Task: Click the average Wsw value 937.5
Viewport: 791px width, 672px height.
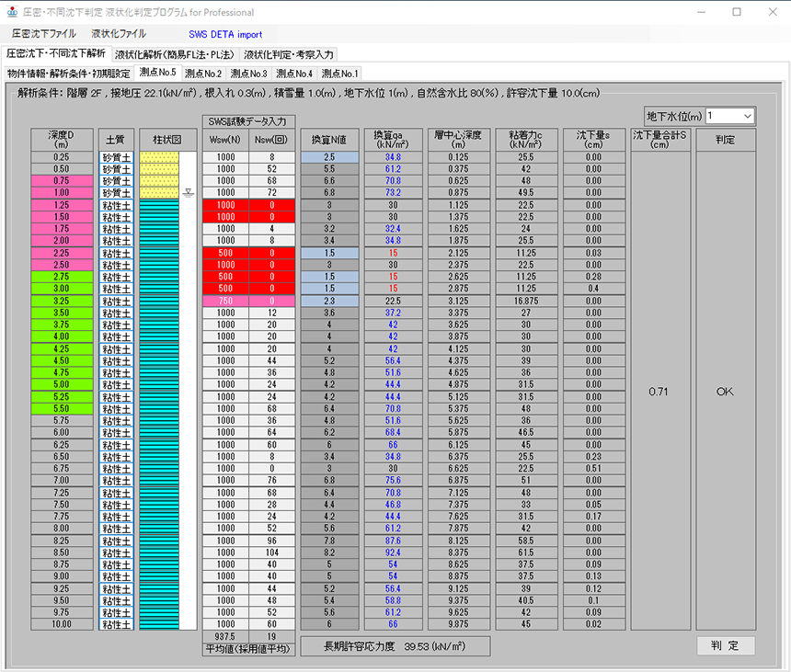Action: [x=225, y=636]
